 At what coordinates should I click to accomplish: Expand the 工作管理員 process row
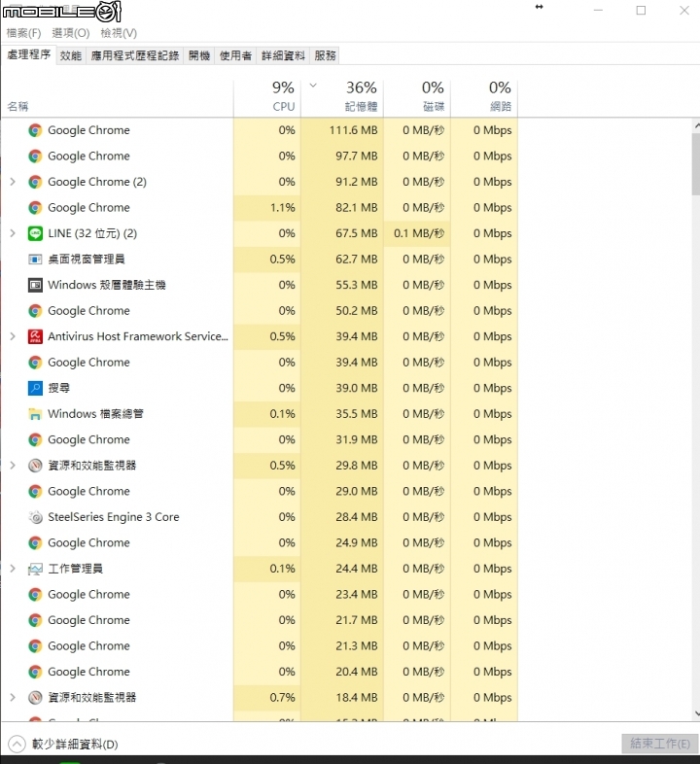tap(13, 569)
